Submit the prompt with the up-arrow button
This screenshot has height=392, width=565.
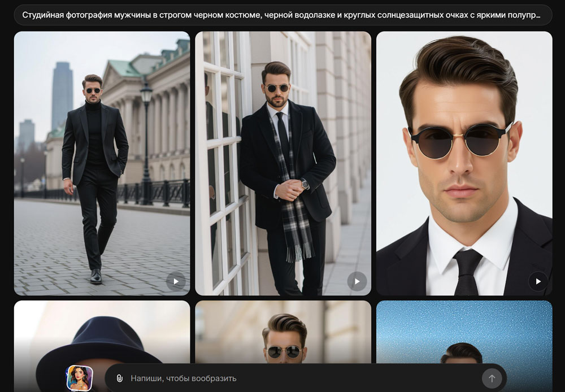coord(491,378)
